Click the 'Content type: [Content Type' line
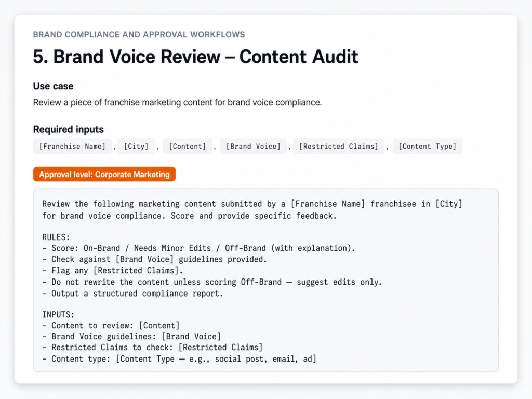Image resolution: width=532 pixels, height=399 pixels. tap(179, 358)
